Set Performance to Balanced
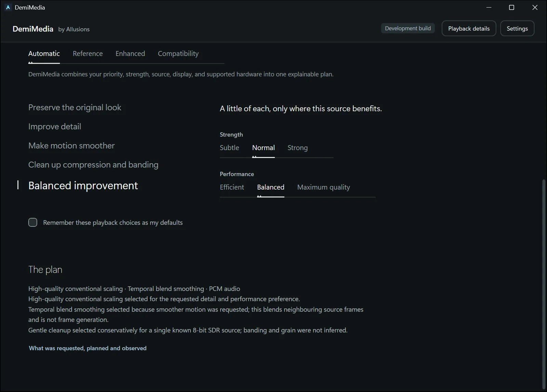The width and height of the screenshot is (547, 392). pyautogui.click(x=271, y=187)
